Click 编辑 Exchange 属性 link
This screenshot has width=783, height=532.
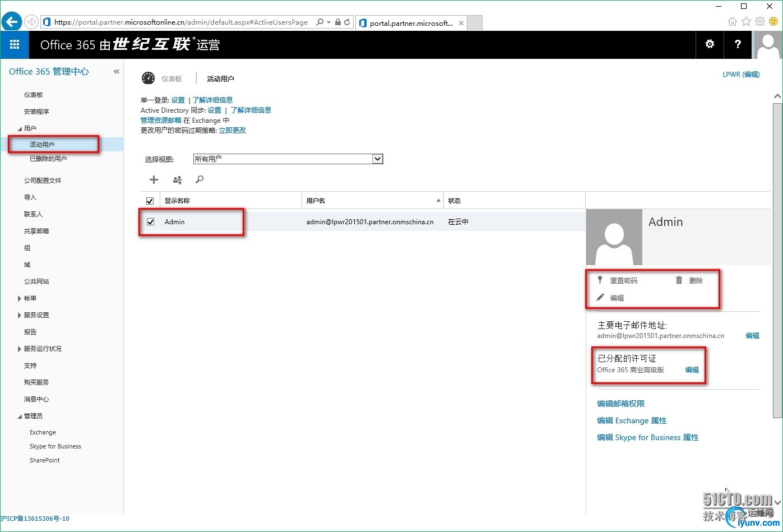tap(632, 420)
